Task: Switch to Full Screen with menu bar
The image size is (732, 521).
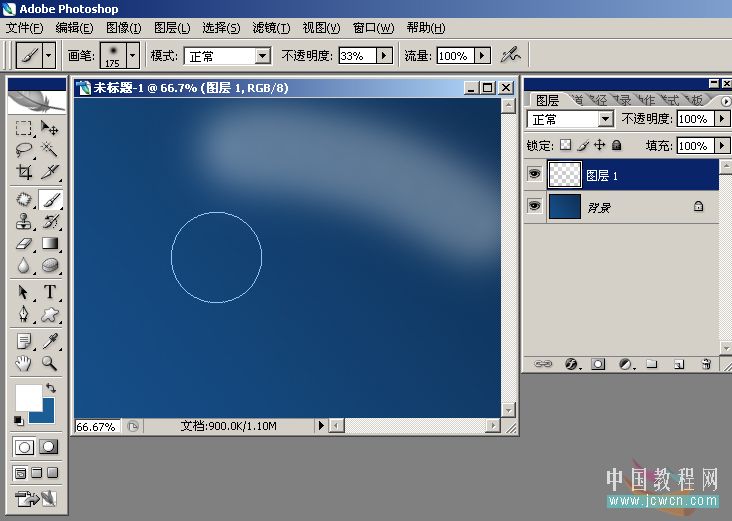Action: [36, 473]
